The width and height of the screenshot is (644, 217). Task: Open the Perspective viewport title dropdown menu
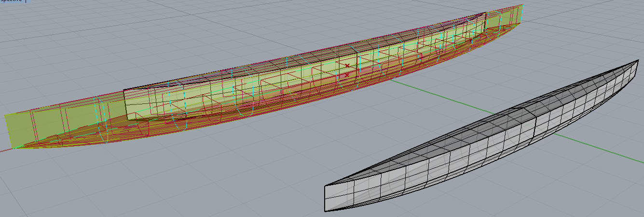coord(25,1)
